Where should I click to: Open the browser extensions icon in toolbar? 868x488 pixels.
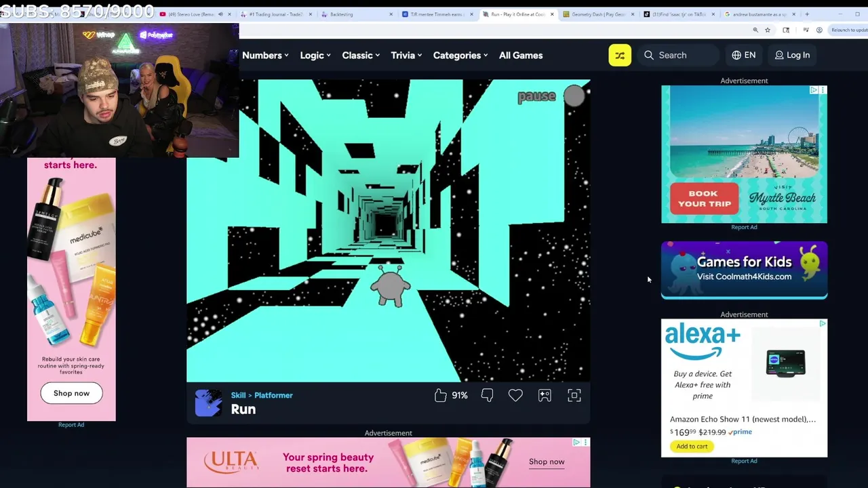(x=786, y=30)
